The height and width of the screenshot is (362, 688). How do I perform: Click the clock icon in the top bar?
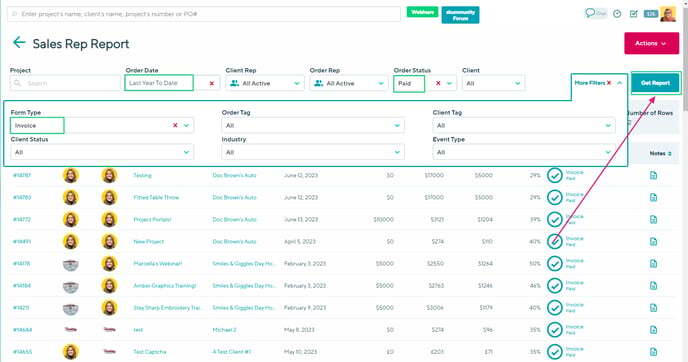[x=617, y=14]
